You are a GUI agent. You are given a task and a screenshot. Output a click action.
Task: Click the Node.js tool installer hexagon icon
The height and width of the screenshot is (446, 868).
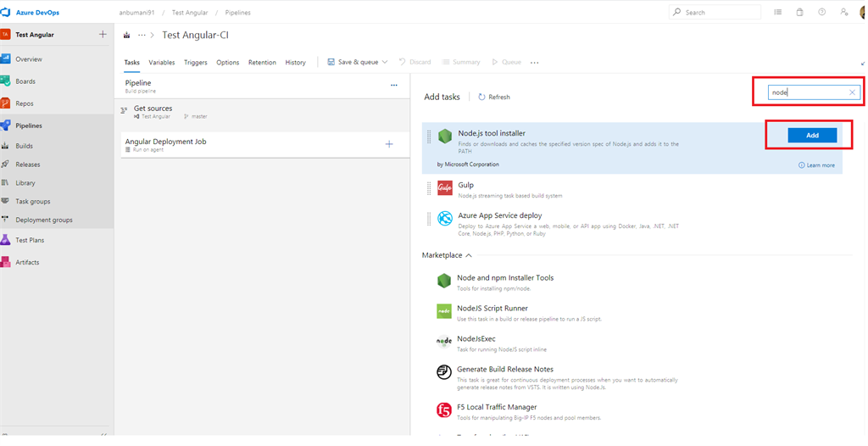[445, 137]
